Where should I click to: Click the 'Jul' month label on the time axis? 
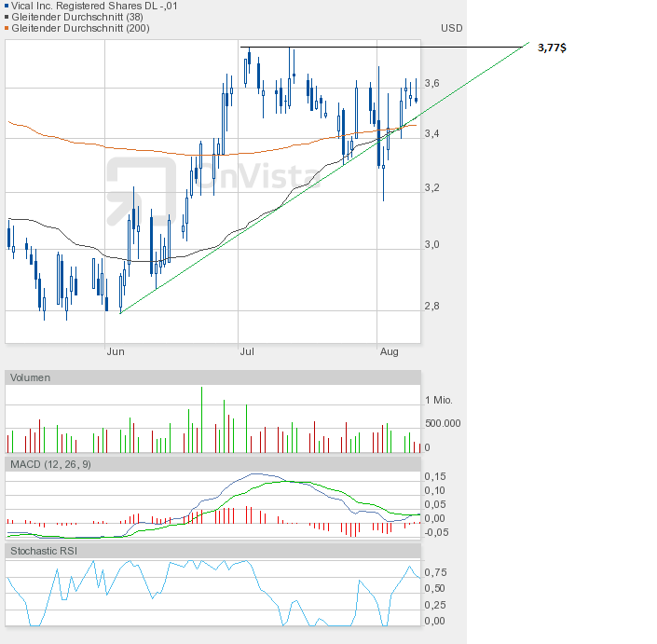point(247,351)
